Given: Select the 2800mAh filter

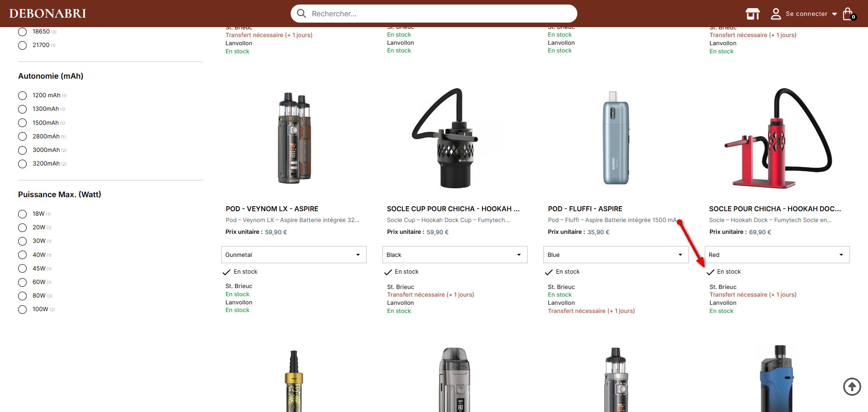Looking at the screenshot, I should [x=23, y=137].
